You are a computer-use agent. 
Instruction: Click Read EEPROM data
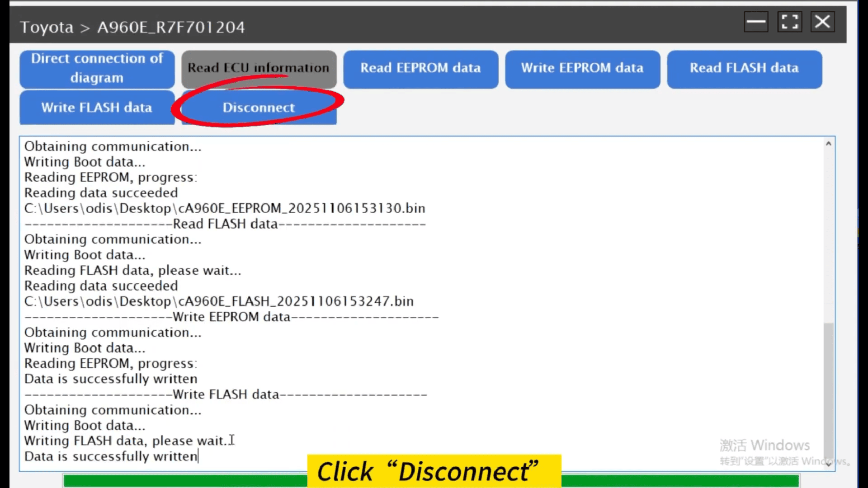click(420, 69)
